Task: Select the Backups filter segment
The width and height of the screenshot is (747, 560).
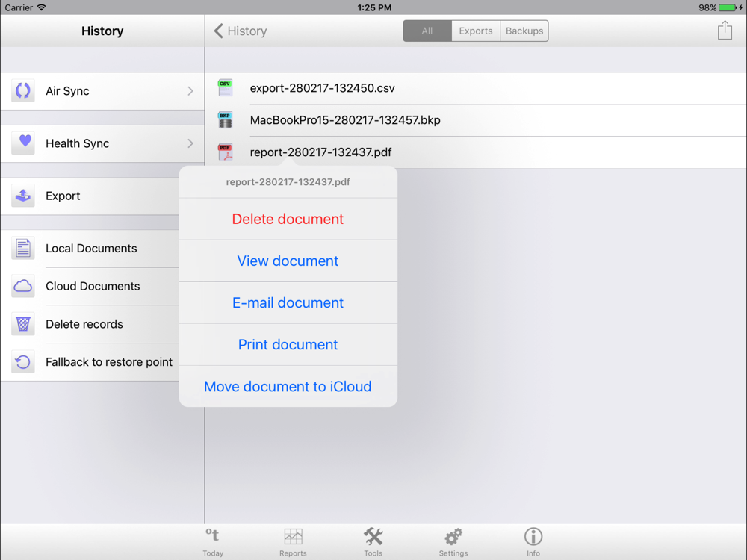Action: click(x=524, y=31)
